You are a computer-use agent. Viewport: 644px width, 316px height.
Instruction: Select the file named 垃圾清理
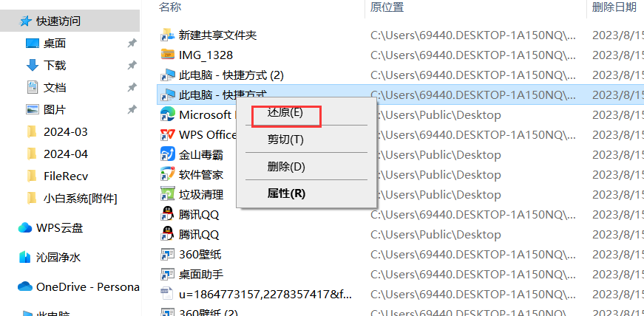201,194
